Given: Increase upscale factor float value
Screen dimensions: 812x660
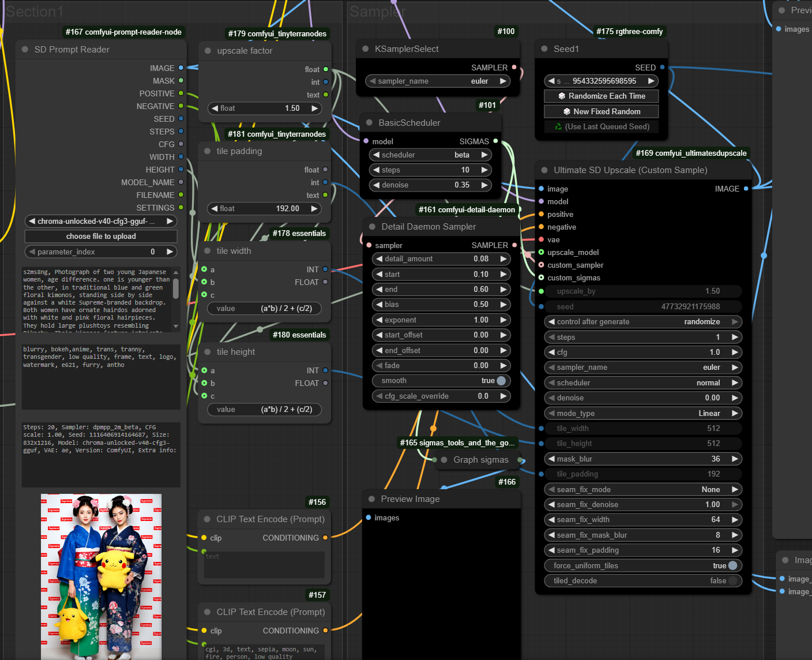Looking at the screenshot, I should point(314,108).
